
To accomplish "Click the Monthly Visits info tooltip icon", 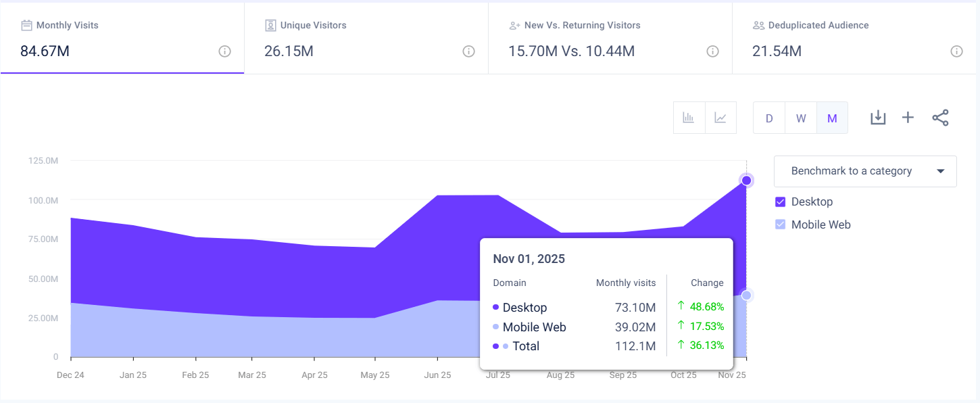I will 224,51.
